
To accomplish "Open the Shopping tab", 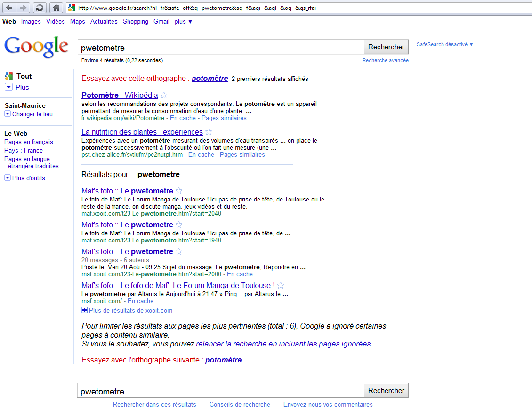I will (x=136, y=21).
